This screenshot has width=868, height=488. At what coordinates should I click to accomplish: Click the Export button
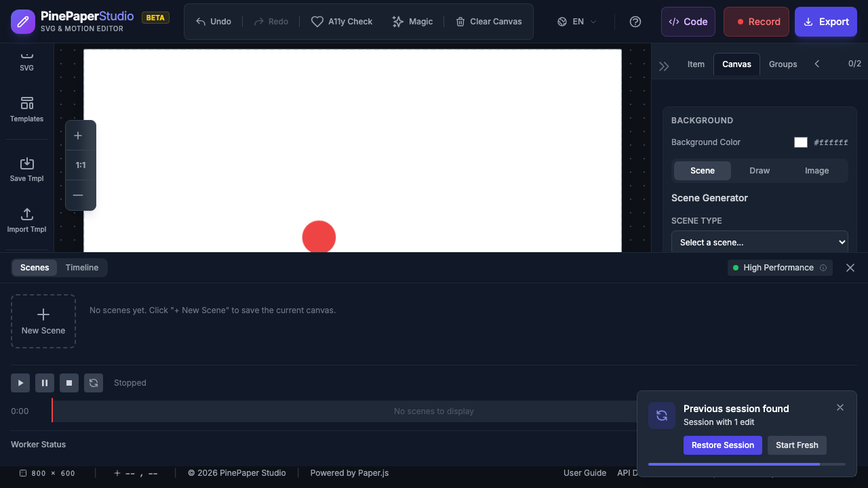point(825,22)
